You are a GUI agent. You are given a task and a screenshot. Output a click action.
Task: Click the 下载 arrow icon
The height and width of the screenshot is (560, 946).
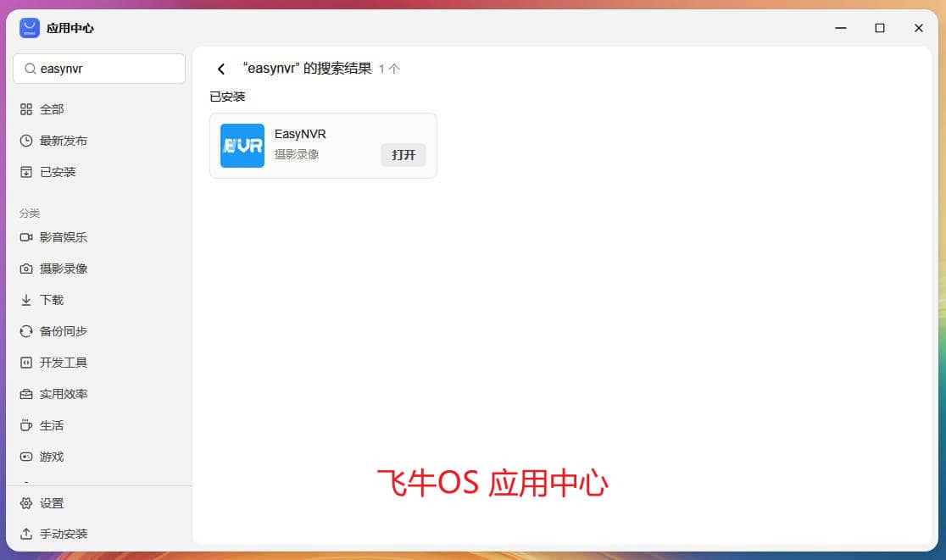tap(26, 300)
